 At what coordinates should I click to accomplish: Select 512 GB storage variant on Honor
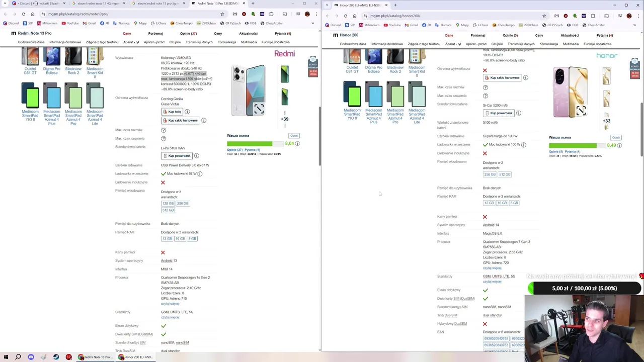[x=505, y=174]
